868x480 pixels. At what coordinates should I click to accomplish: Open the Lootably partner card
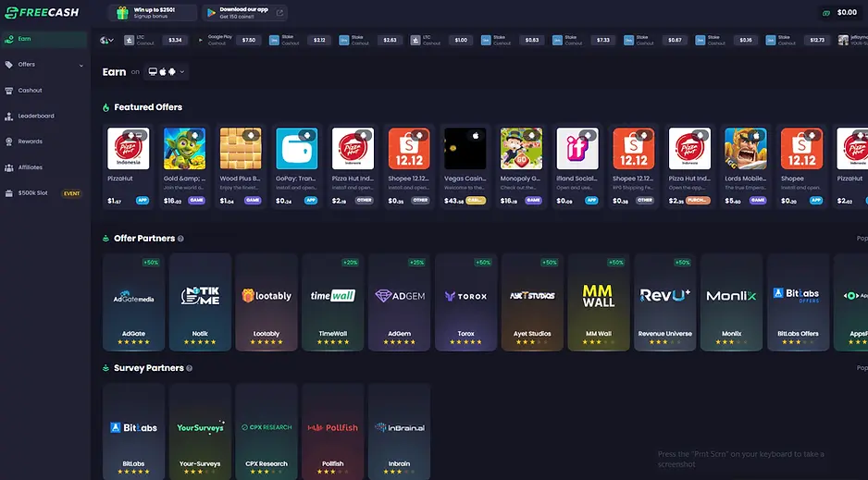267,302
